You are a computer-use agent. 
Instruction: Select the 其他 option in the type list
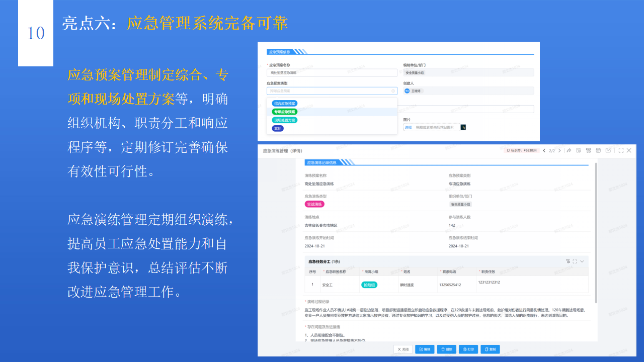point(278,128)
